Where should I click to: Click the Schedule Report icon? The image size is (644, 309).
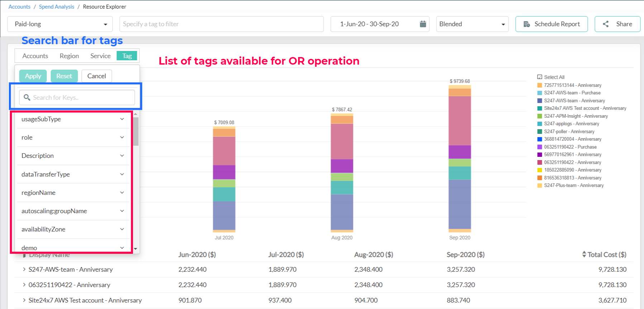(526, 24)
